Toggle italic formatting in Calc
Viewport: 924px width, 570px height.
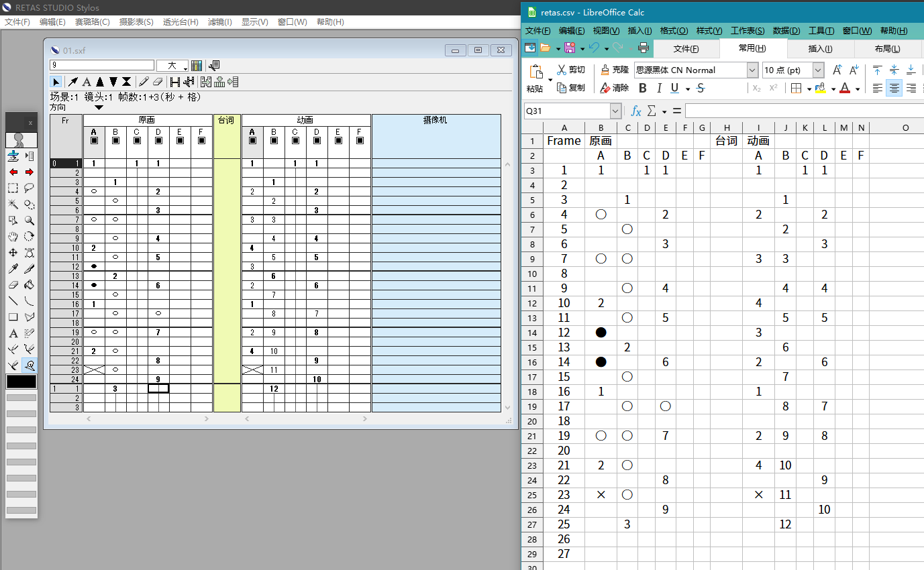(658, 88)
